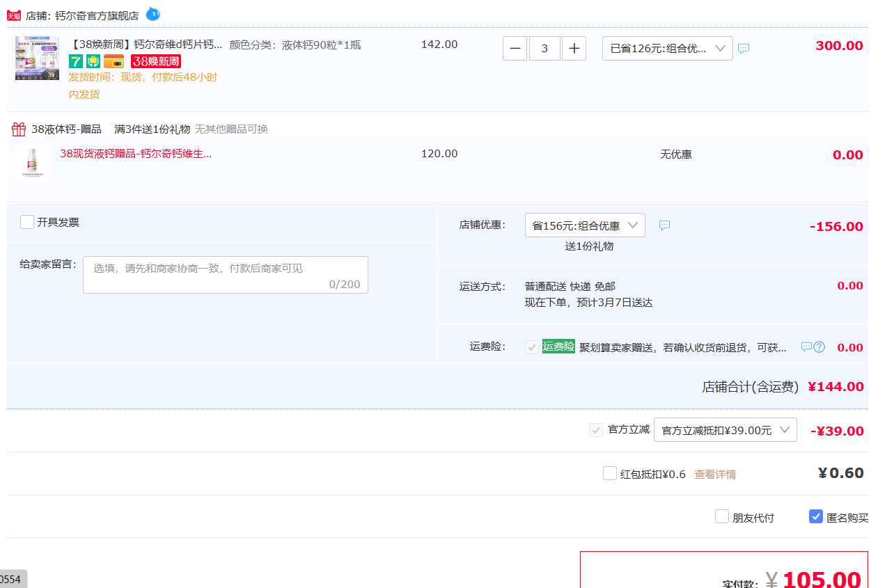Screen dimensions: 878x588
Task: Click the Tmall logo icon beside the shop name
Action: click(14, 15)
